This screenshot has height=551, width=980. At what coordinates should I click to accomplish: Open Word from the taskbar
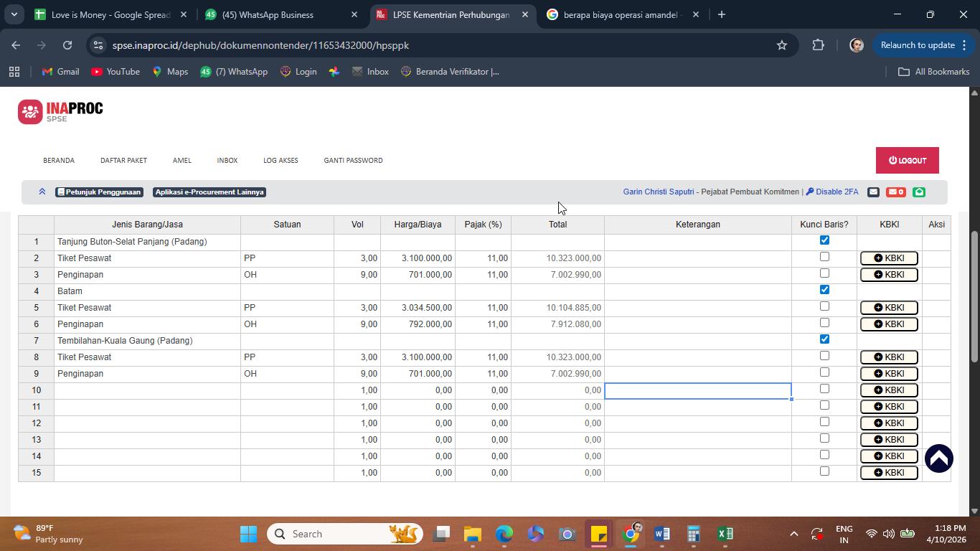(x=661, y=534)
